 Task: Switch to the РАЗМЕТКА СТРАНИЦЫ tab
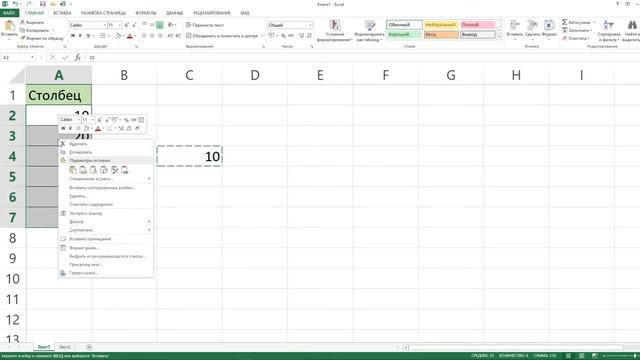click(103, 13)
